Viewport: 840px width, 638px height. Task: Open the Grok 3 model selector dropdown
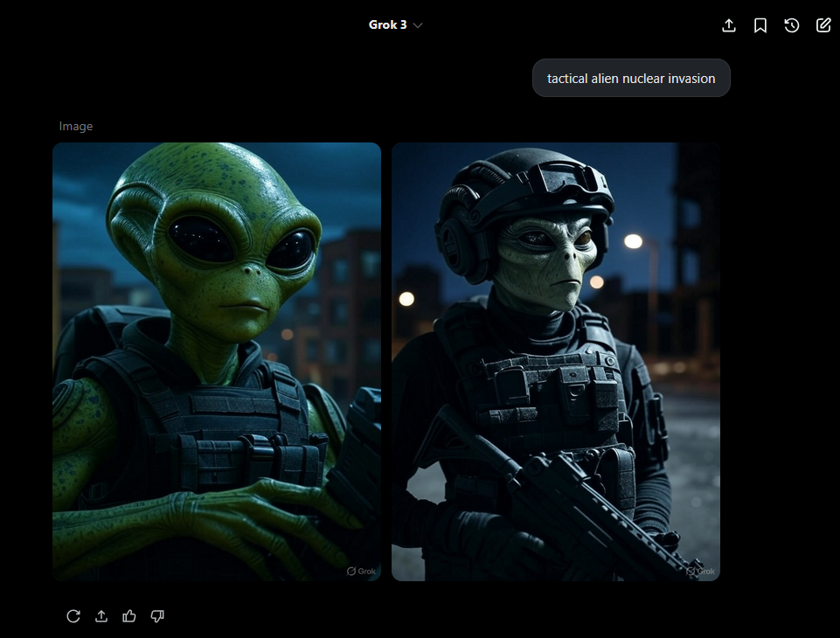click(395, 24)
